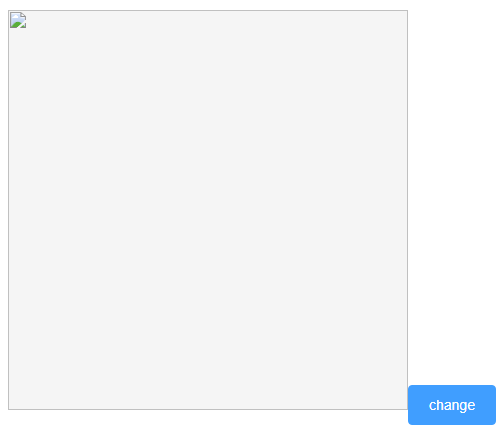Click the empty image preview region

click(208, 210)
